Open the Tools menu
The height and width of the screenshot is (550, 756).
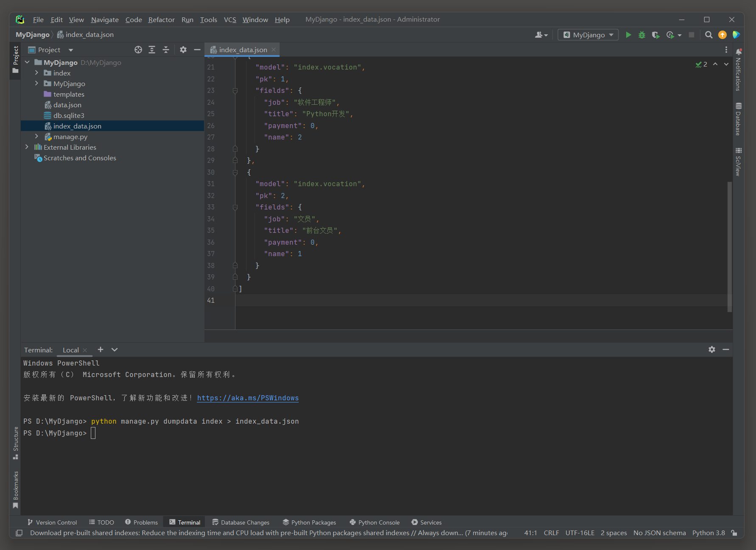(x=208, y=20)
